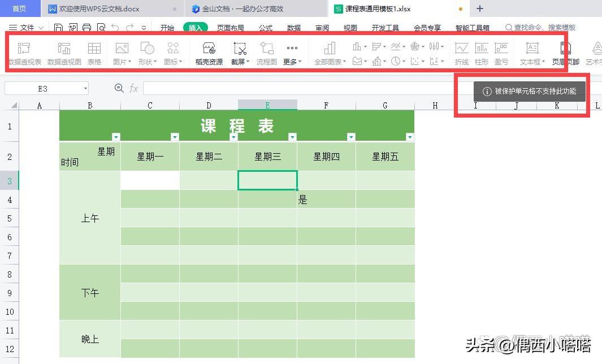This screenshot has width=602, height=364.
Task: Insert a 盈亏 win/loss sparkline
Action: 501,53
